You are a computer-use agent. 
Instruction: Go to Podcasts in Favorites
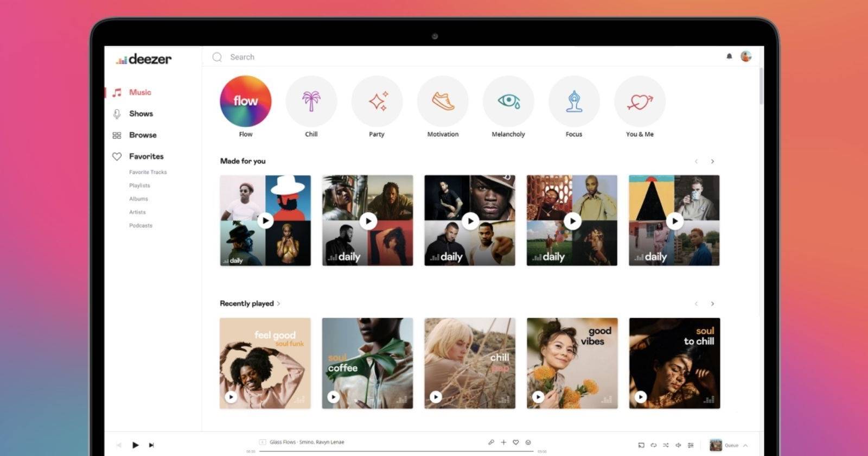pyautogui.click(x=141, y=225)
